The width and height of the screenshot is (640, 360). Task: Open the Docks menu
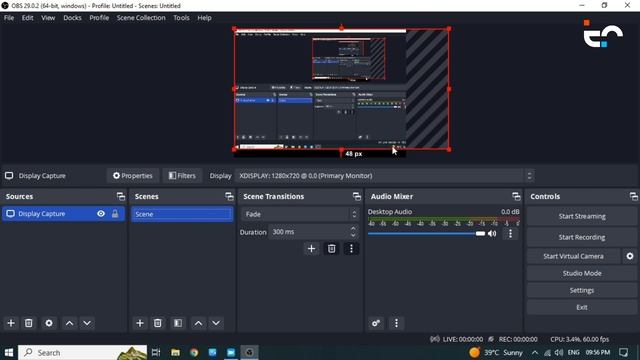[72, 18]
